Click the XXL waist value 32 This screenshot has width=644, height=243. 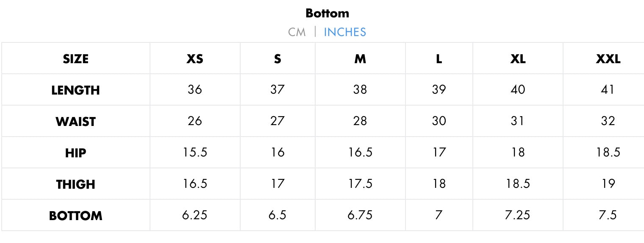click(608, 121)
